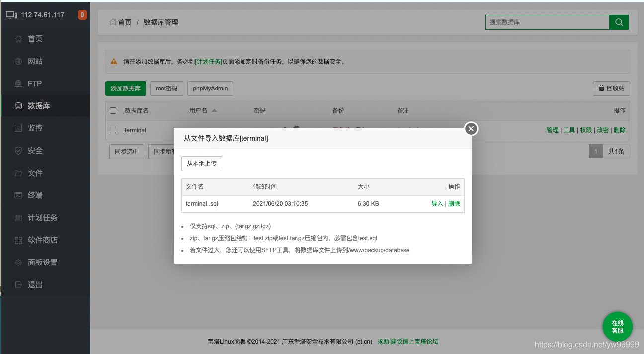This screenshot has width=644, height=354.
Task: Click the folder icon beside 文件
Action: 19,173
